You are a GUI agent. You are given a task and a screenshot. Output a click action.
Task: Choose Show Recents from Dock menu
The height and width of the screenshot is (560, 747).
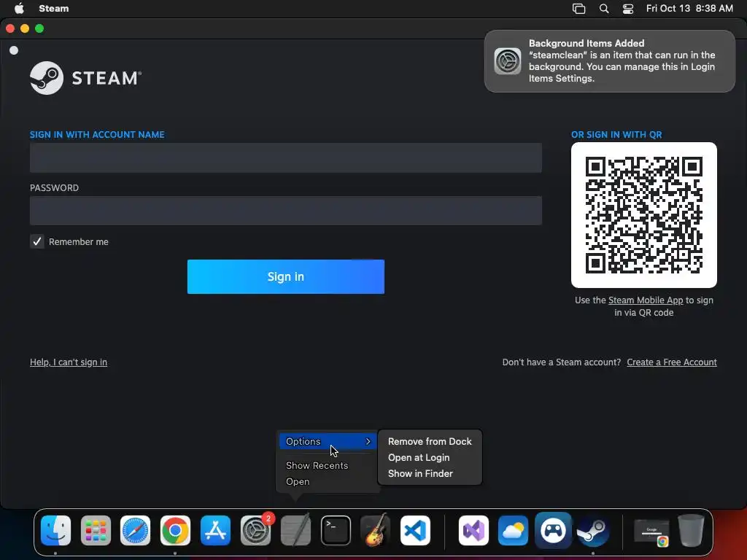[x=317, y=465]
